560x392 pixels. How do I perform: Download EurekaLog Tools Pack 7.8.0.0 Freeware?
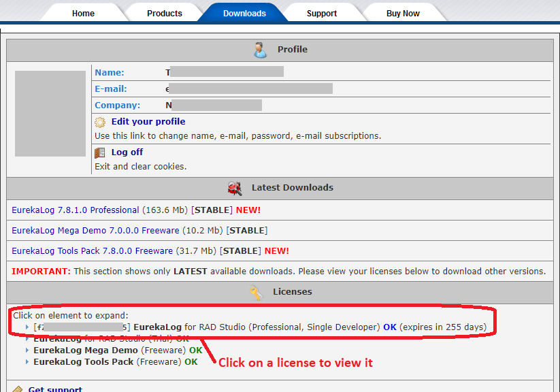click(x=92, y=251)
